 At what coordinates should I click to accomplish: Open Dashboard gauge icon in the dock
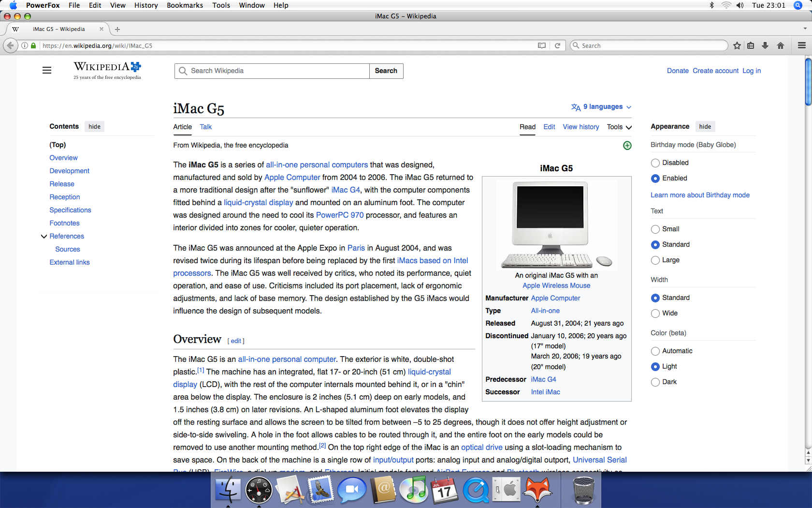tap(259, 490)
